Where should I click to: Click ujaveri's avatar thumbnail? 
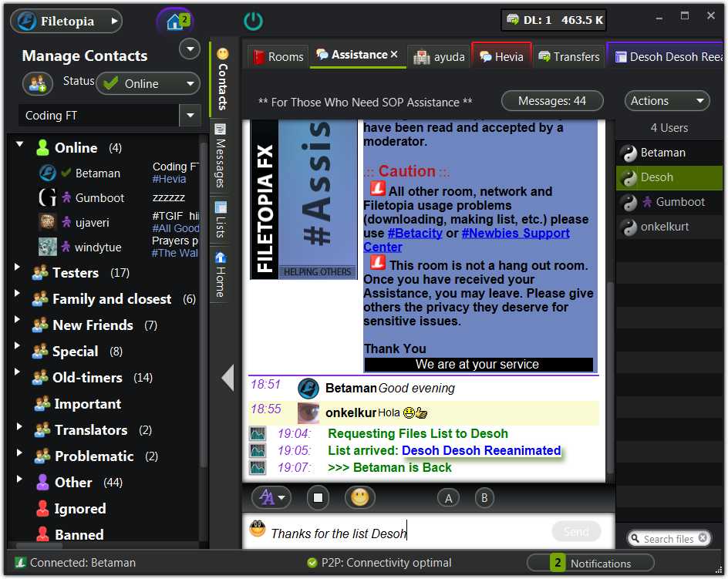click(x=47, y=222)
